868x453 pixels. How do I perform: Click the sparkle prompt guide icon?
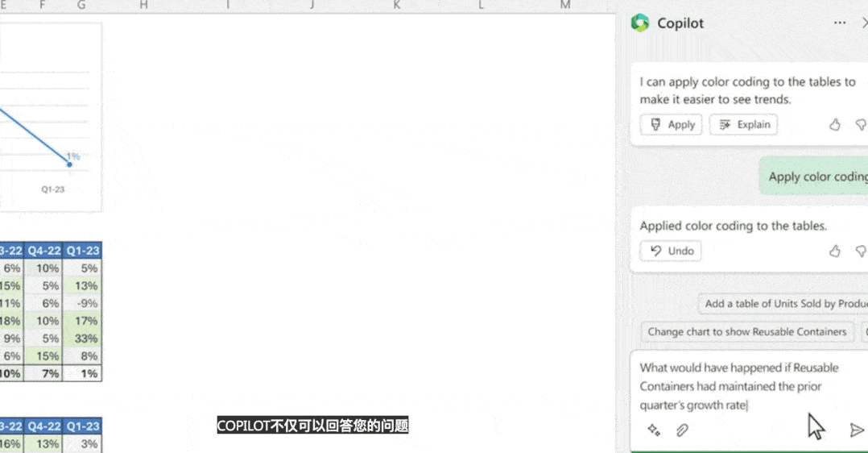coord(654,430)
